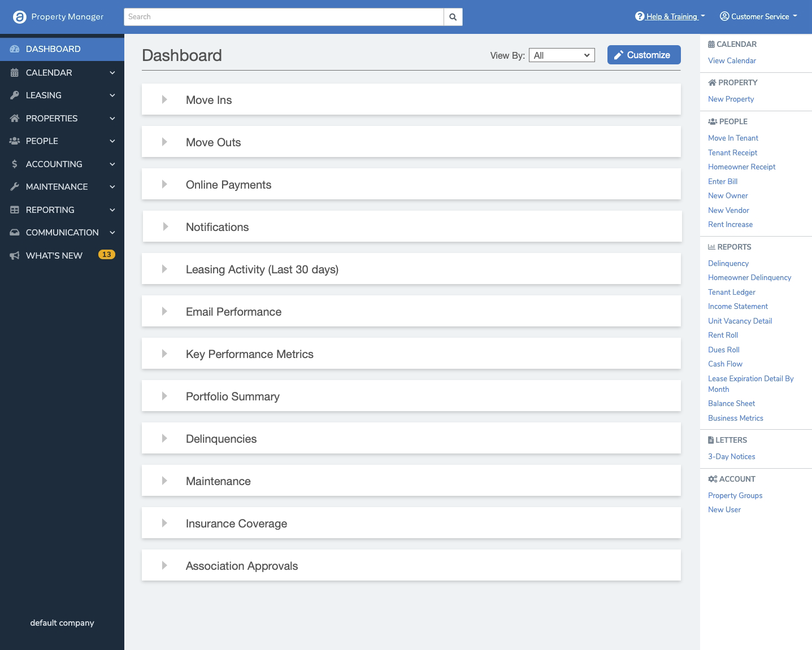Image resolution: width=812 pixels, height=650 pixels.
Task: Expand the Email Performance section
Action: pos(164,311)
